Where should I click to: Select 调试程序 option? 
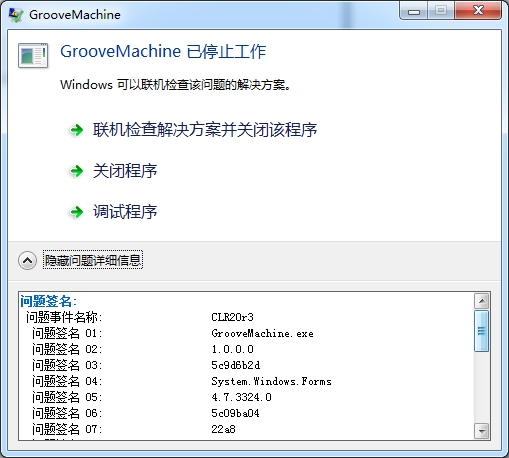tap(125, 212)
